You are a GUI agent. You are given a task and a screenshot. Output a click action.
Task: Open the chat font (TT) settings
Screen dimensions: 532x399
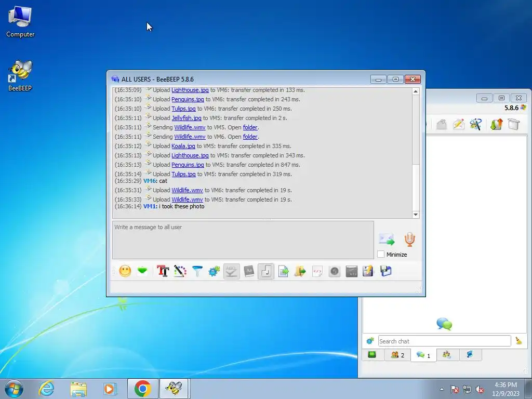click(163, 271)
